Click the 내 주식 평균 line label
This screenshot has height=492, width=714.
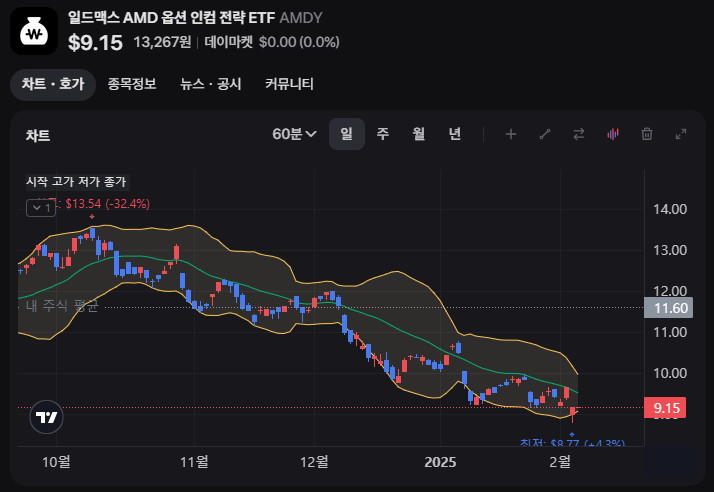(62, 305)
